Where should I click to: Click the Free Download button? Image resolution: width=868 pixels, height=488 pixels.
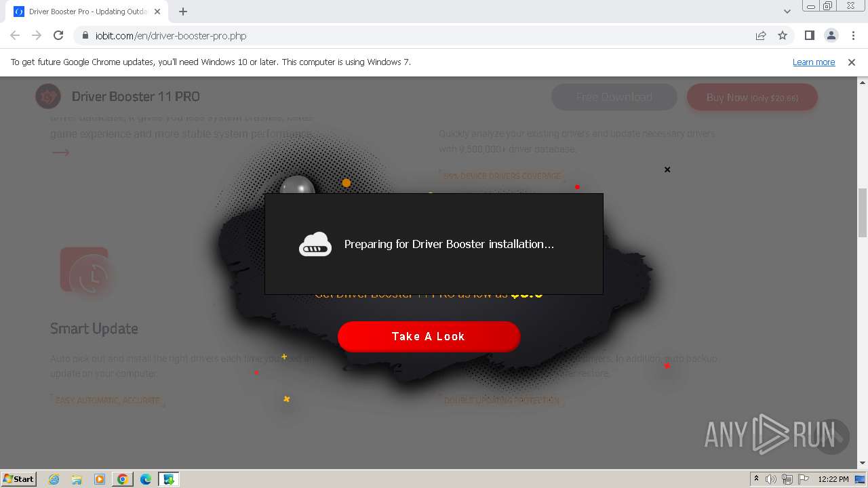pyautogui.click(x=614, y=97)
